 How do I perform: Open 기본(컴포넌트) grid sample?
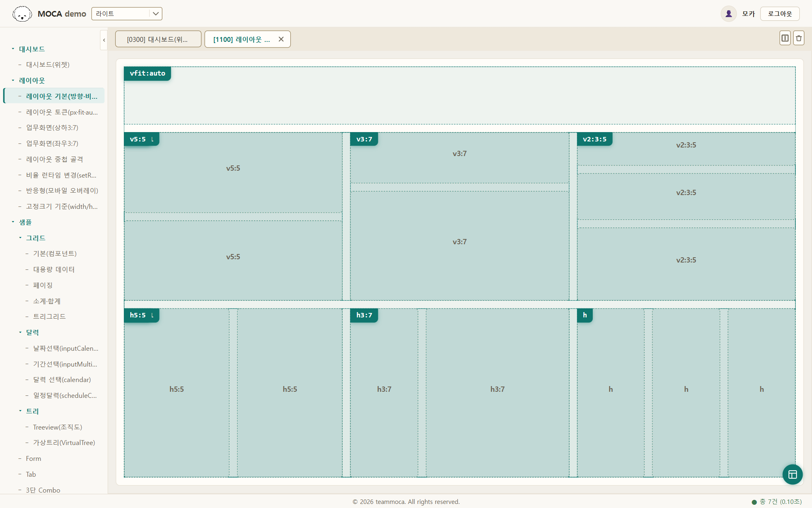[x=55, y=254]
